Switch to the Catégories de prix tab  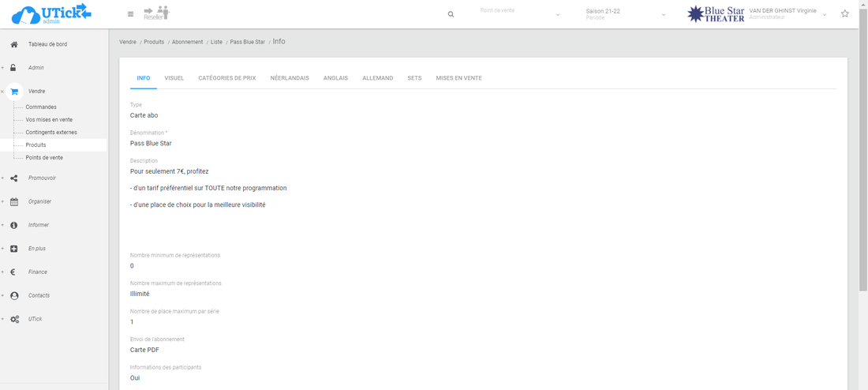(x=226, y=78)
